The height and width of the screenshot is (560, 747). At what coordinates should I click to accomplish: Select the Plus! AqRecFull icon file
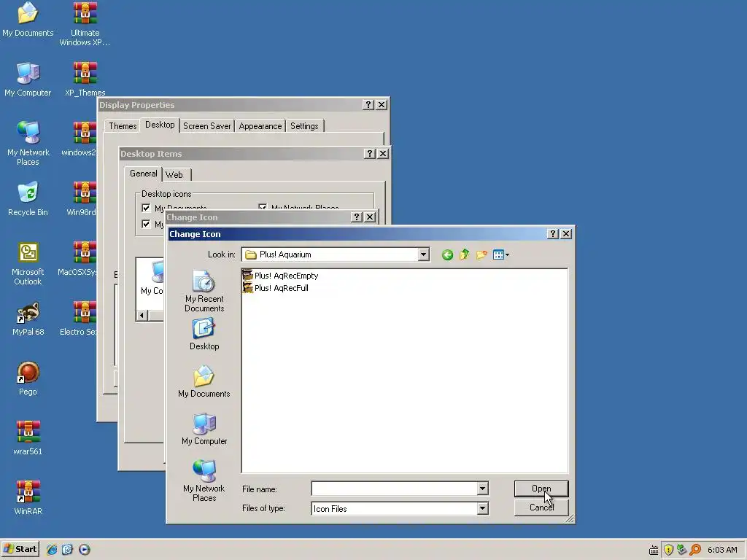(x=276, y=287)
